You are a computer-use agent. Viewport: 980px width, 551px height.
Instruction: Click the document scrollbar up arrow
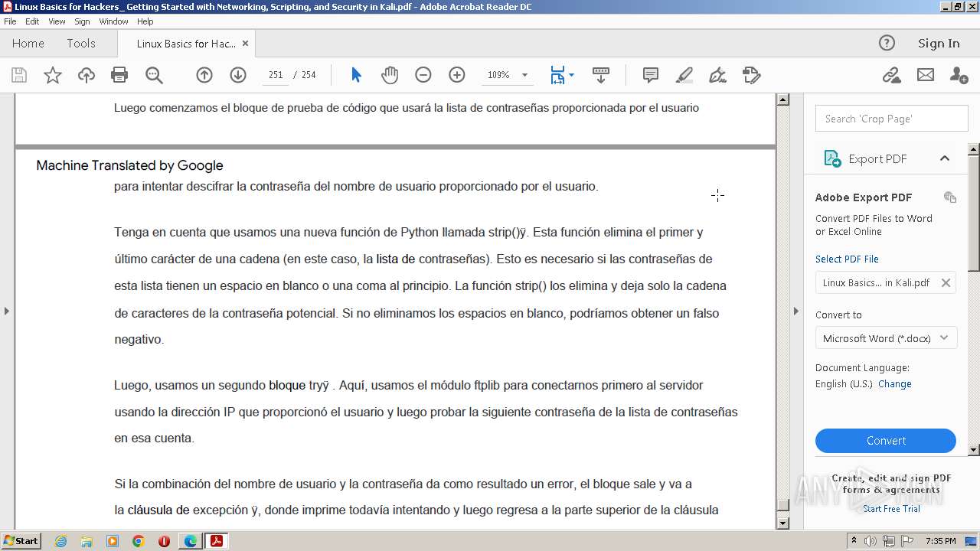(x=782, y=99)
